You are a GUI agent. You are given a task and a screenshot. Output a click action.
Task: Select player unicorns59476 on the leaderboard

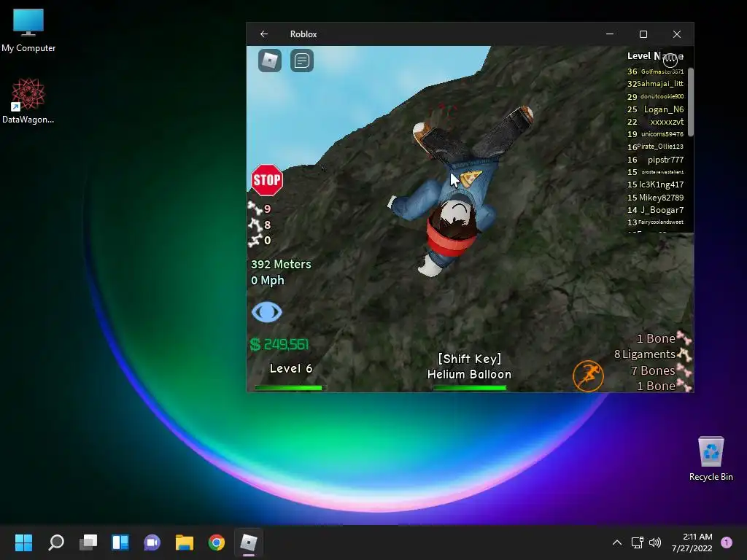655,134
